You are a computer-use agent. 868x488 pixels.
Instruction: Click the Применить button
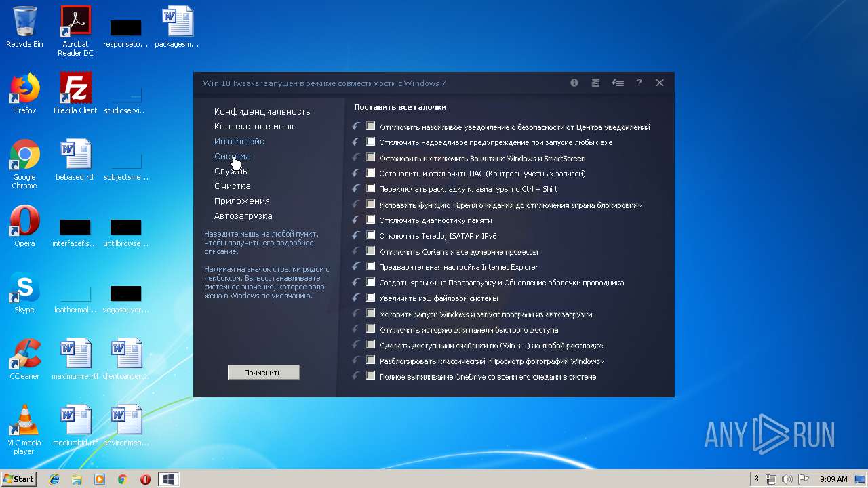tap(263, 372)
